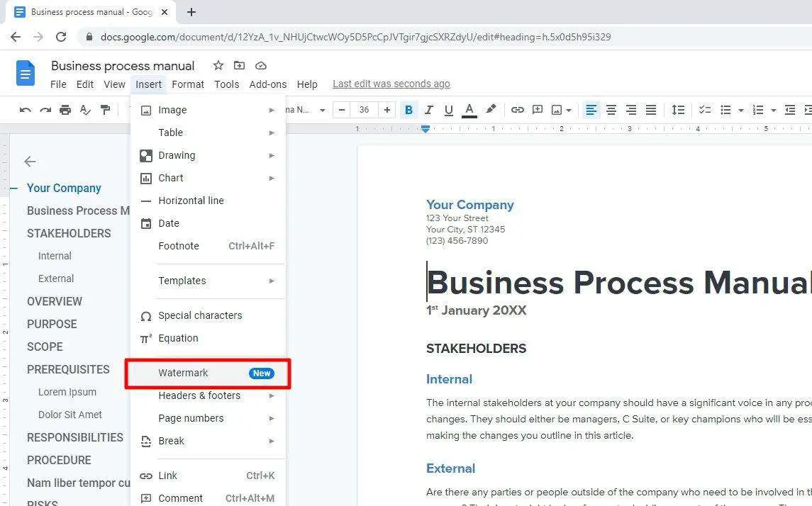Click the insert link icon

517,110
